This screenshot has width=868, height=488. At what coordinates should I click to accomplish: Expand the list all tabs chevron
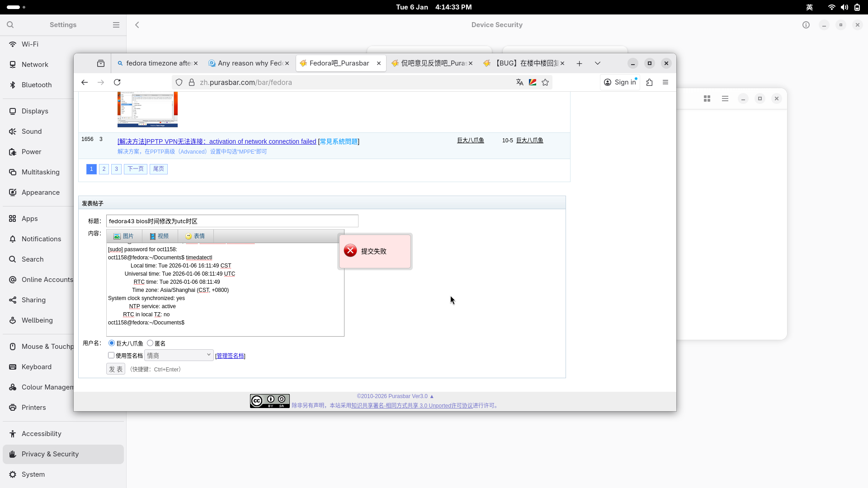pos(598,63)
